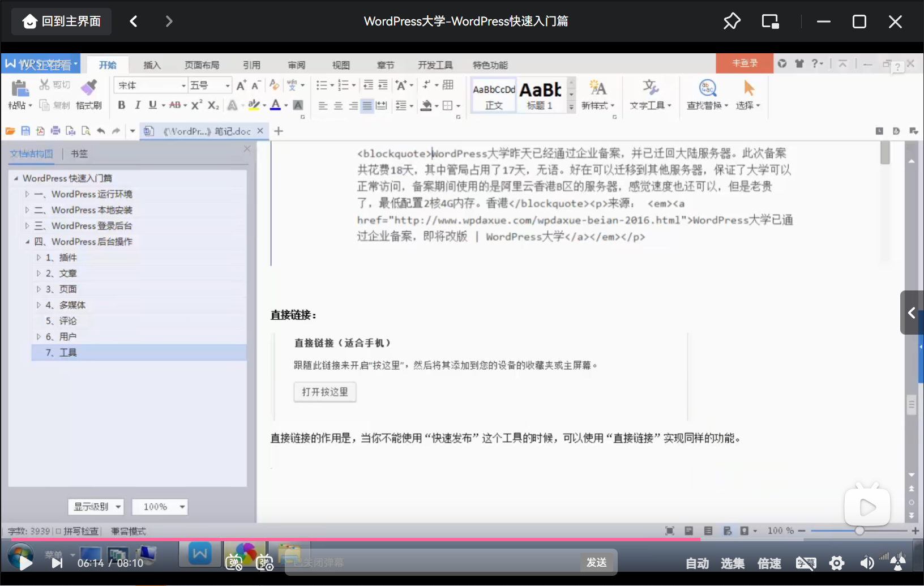The width and height of the screenshot is (924, 586).
Task: Select the 7、工具 outline item
Action: click(x=139, y=353)
